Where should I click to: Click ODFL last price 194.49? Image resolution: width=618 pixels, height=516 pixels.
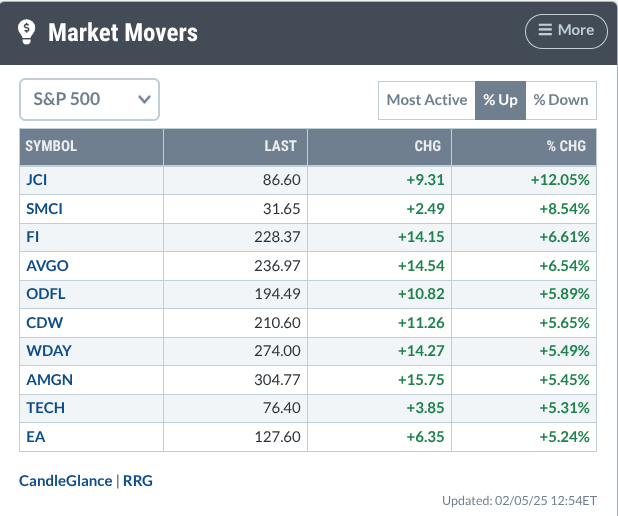[x=277, y=294]
